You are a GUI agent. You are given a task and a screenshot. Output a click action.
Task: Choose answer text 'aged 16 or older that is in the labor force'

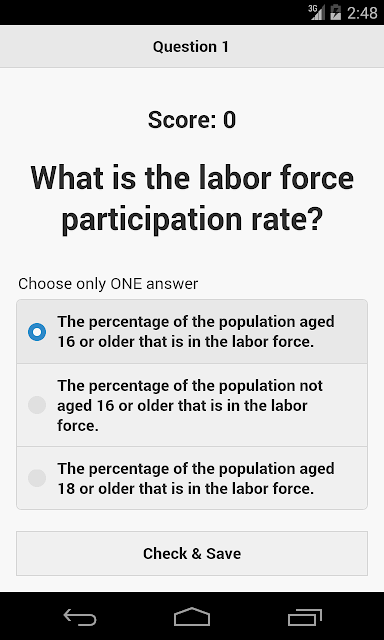(195, 331)
